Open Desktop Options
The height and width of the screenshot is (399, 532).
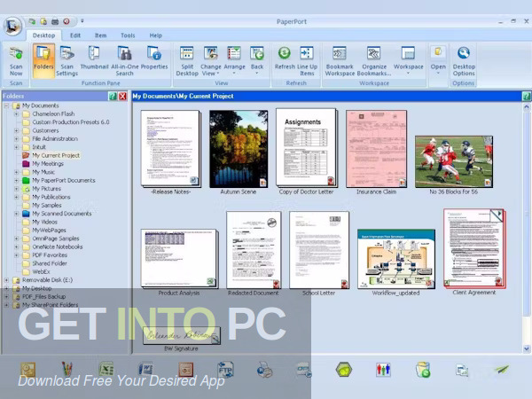pos(464,61)
